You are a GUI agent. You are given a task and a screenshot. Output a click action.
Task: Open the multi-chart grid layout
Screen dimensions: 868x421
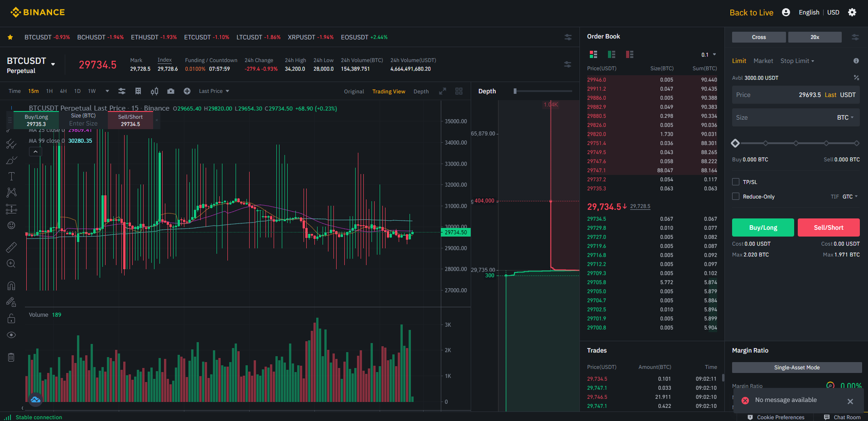[459, 91]
